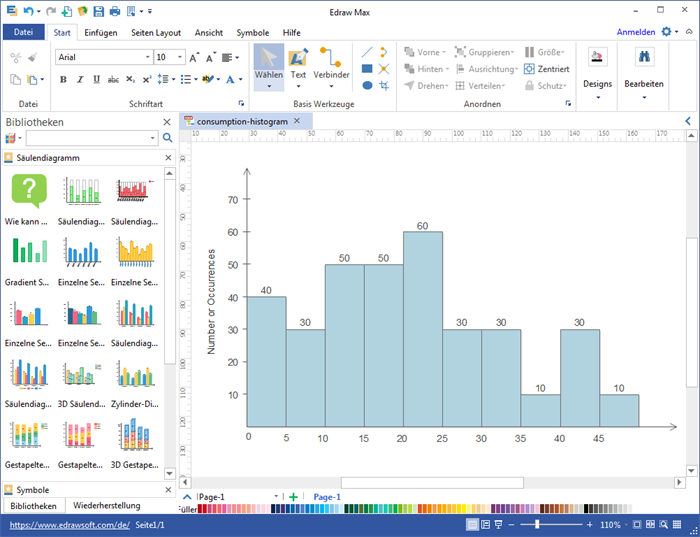
Task: Toggle bold text formatting
Action: [63, 79]
